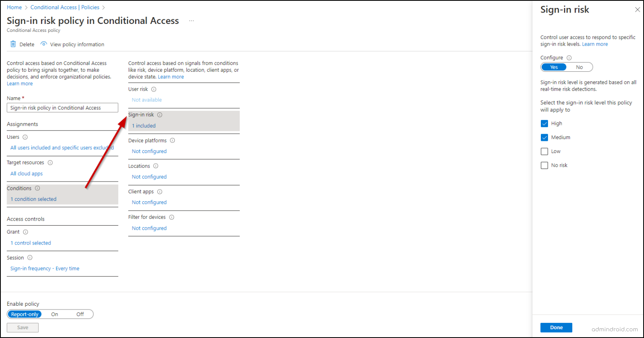Check the Low risk level checkbox
The width and height of the screenshot is (644, 338).
point(544,151)
